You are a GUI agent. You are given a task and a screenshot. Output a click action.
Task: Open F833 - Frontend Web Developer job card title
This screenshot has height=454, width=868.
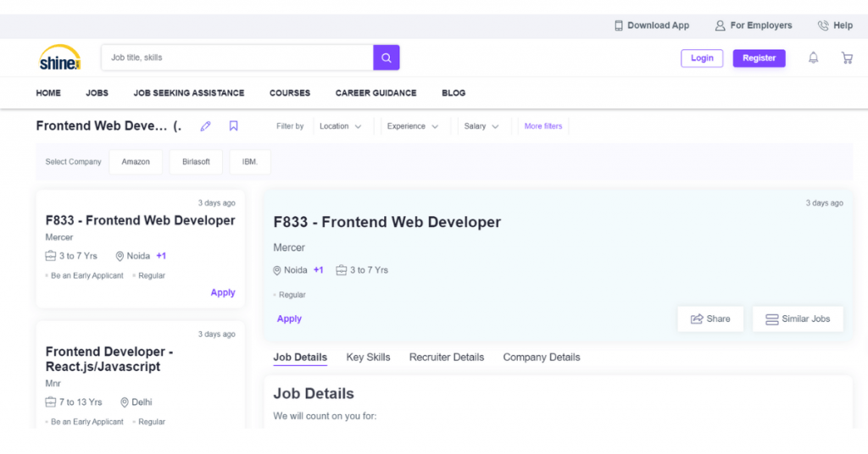click(140, 220)
